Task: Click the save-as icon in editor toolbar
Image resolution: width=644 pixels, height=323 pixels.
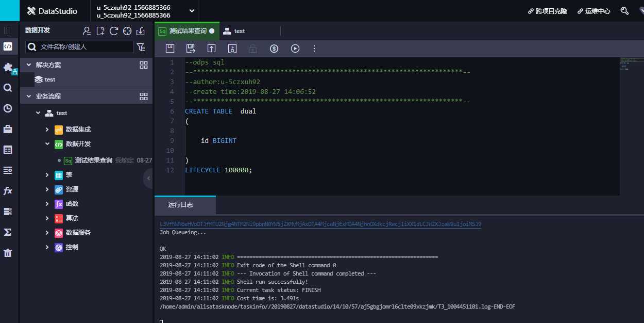Action: [x=191, y=49]
